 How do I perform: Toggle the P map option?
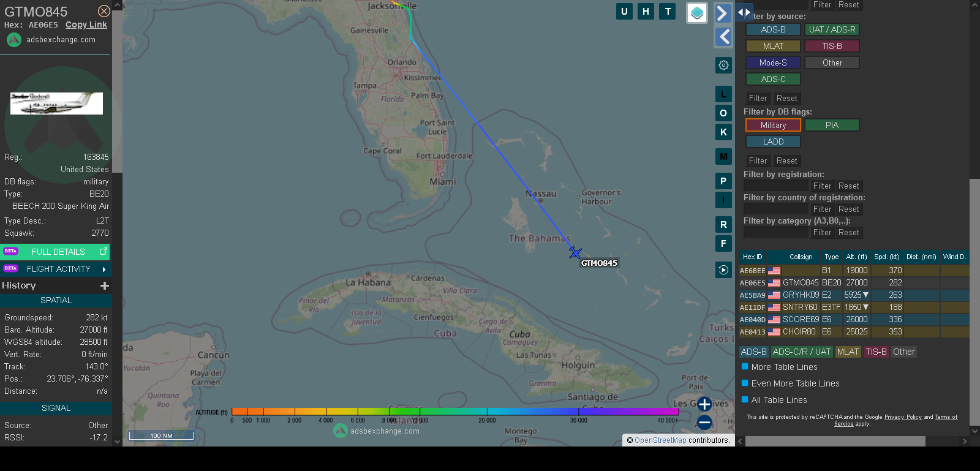[x=723, y=181]
